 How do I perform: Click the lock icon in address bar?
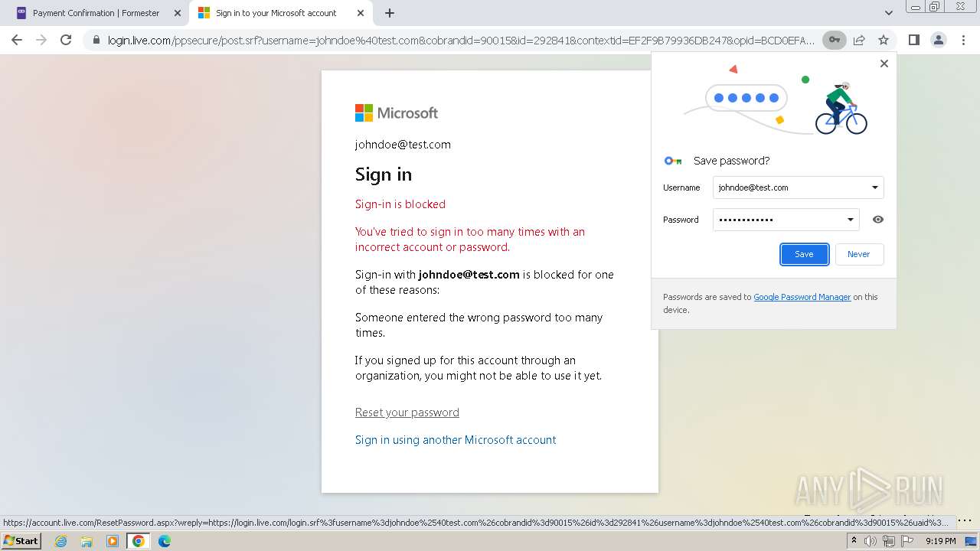(96, 40)
